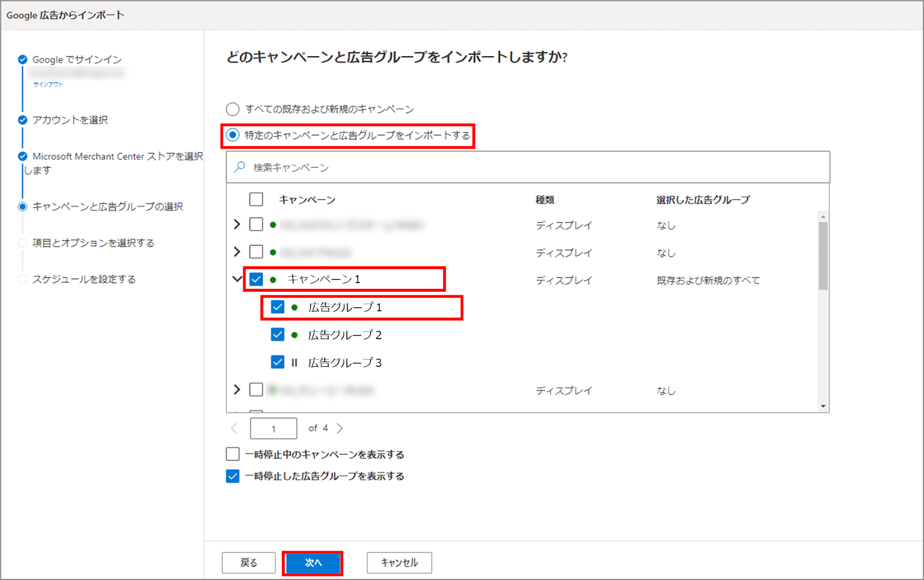Disable 一時停止した広告グループを表示する checkbox
The image size is (924, 580).
[x=233, y=476]
